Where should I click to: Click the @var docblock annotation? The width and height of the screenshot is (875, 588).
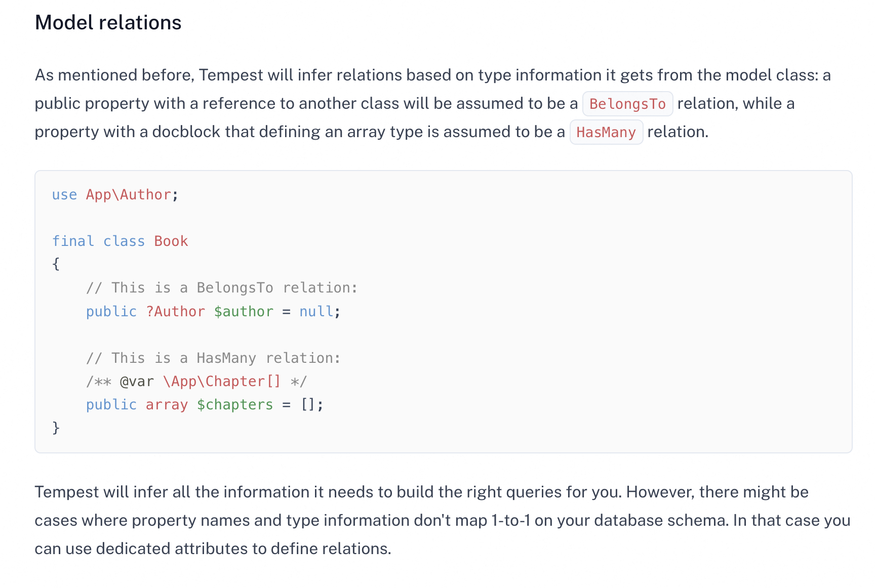[x=137, y=382]
